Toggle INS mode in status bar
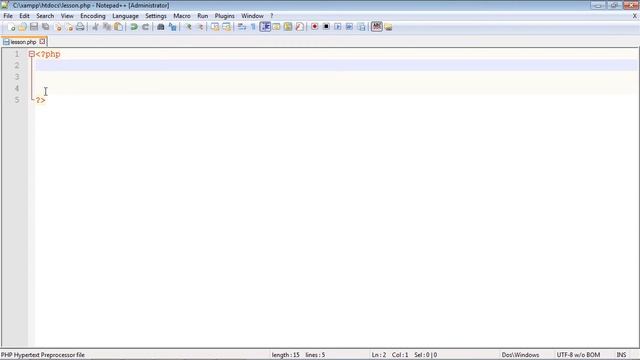This screenshot has width=640, height=360. (x=621, y=355)
